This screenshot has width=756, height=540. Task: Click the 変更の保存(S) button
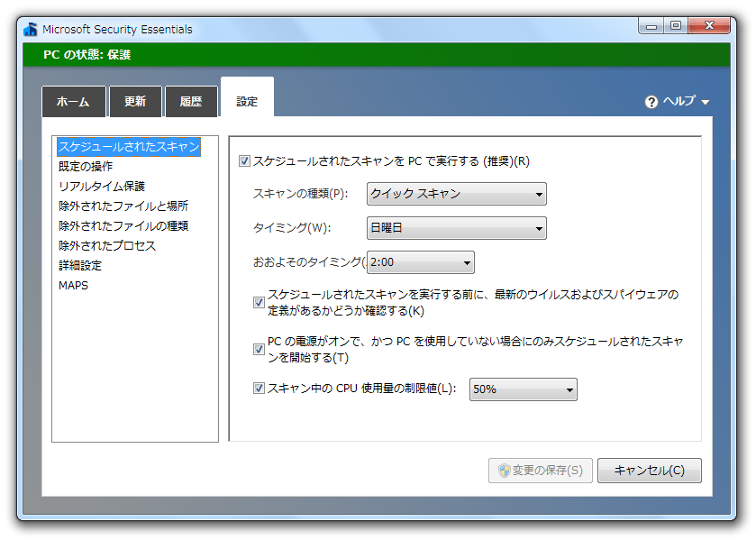pyautogui.click(x=541, y=471)
